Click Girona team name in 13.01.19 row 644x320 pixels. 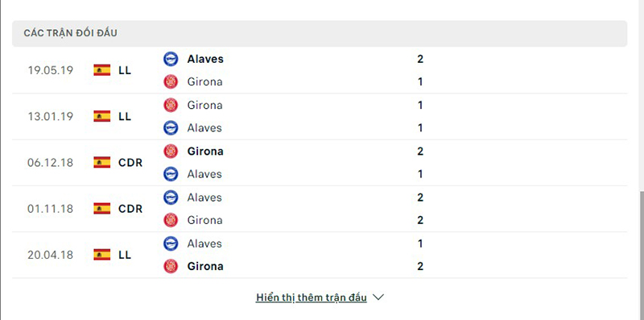[204, 106]
